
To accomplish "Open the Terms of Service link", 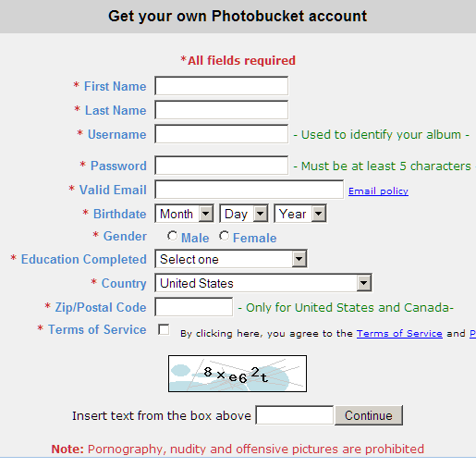I will click(x=399, y=334).
